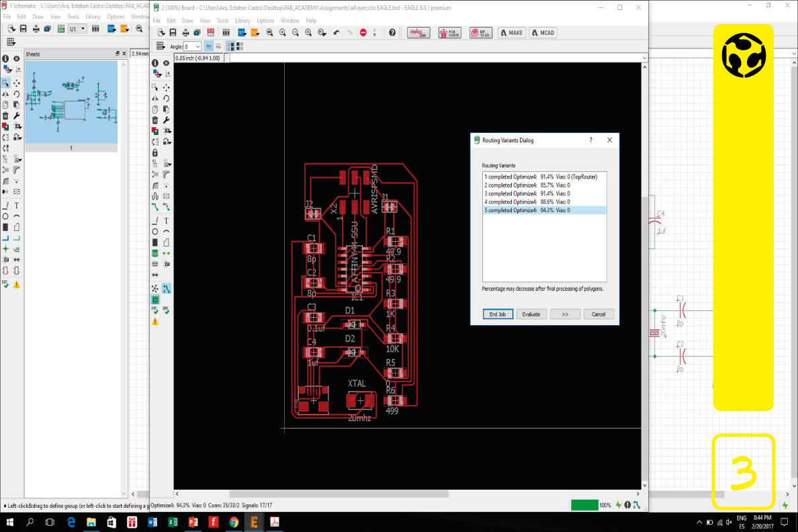Screen dimensions: 798x532
Task: Click the board horizontal scrollbar
Action: [339, 494]
